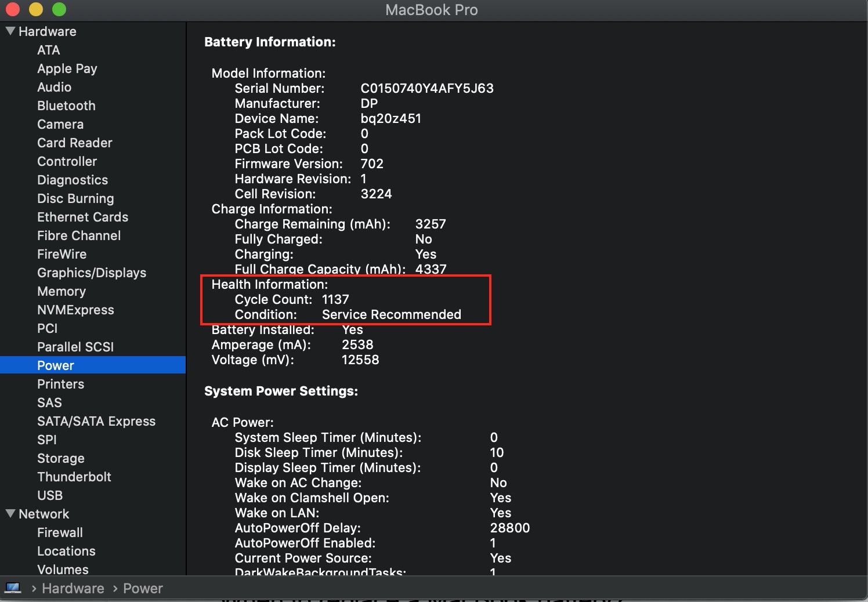Image resolution: width=868 pixels, height=602 pixels.
Task: Select Disc Burning in the sidebar
Action: point(75,198)
